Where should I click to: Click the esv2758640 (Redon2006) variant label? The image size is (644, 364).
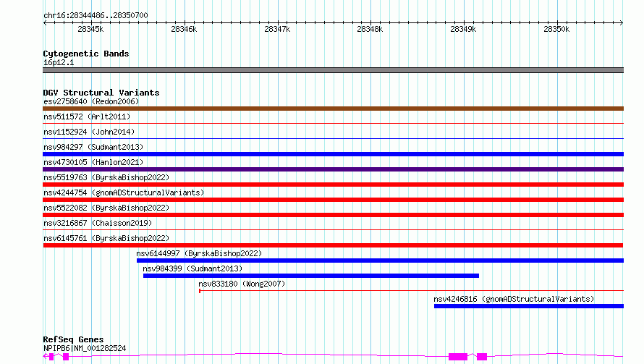tap(91, 101)
